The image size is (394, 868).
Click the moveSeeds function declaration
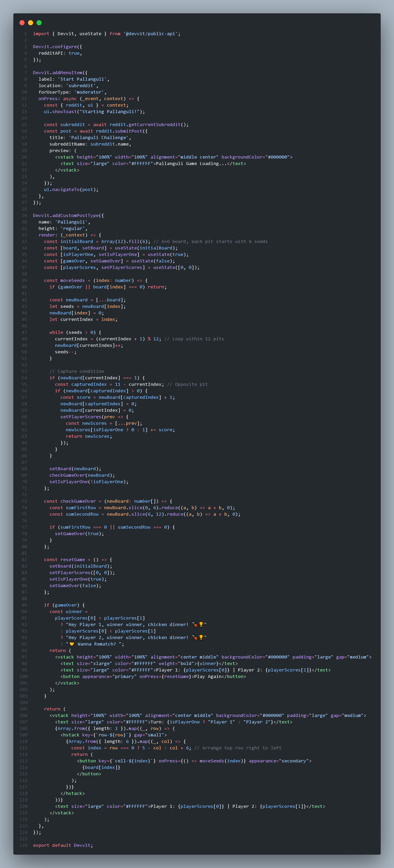click(72, 280)
